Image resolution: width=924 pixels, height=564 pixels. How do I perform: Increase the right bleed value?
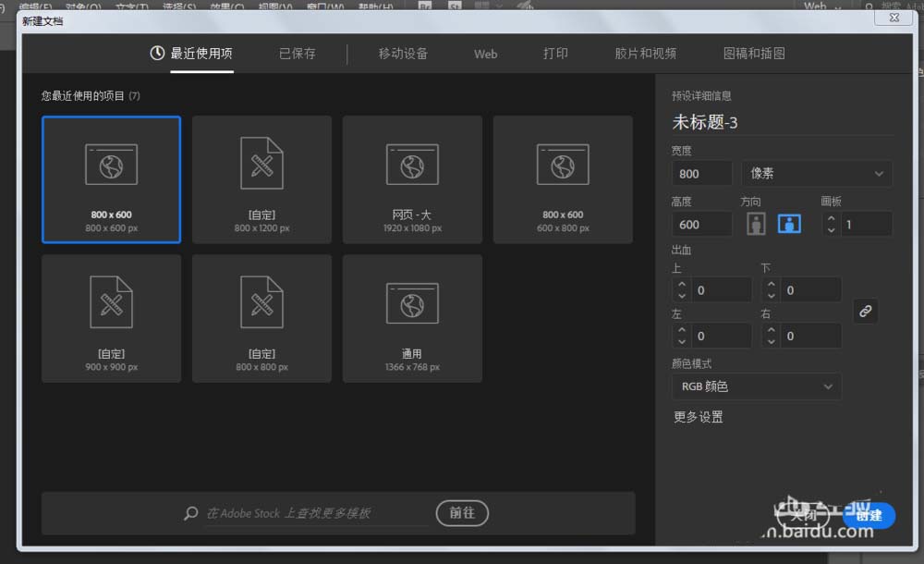coord(772,330)
